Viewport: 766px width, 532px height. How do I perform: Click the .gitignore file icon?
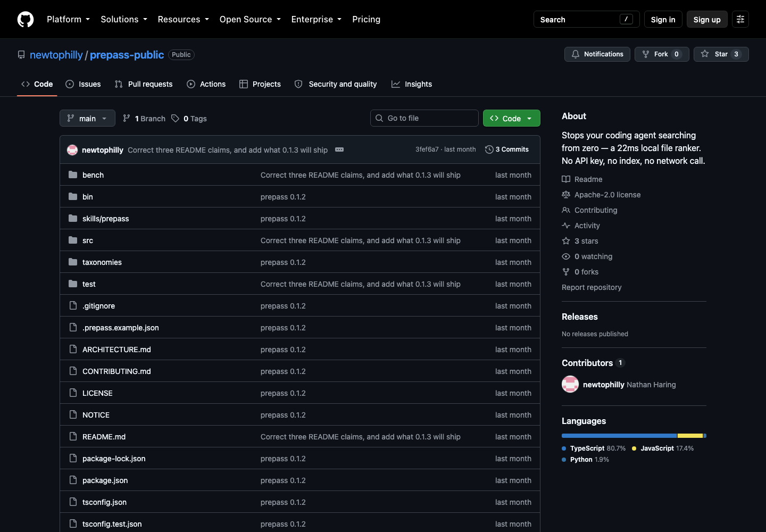(73, 306)
